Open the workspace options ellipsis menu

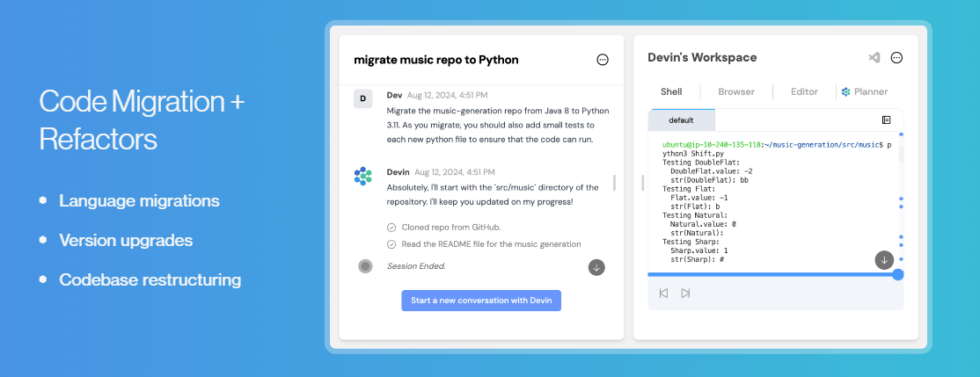(x=896, y=58)
